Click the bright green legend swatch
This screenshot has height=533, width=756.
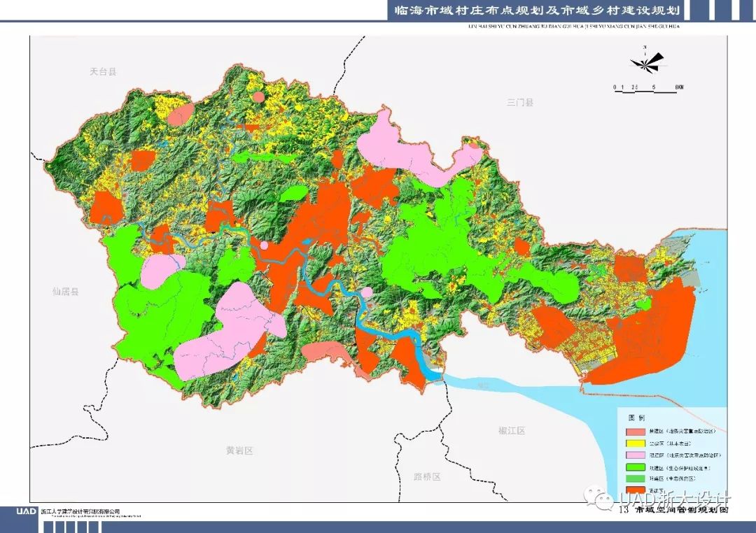[635, 467]
